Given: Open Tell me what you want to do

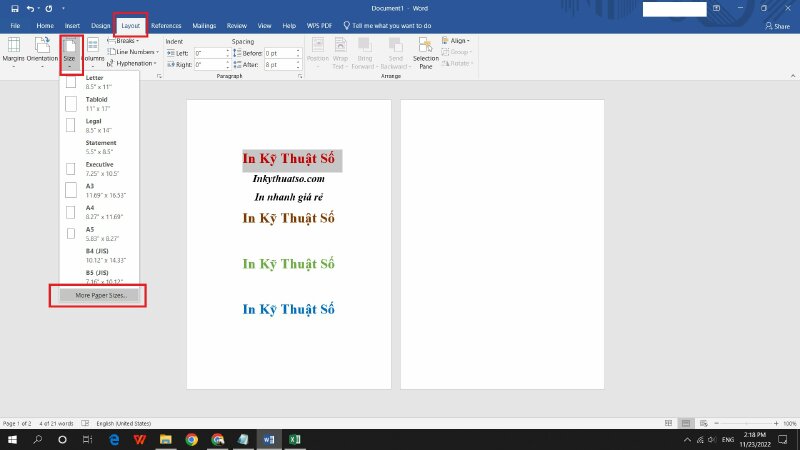Looking at the screenshot, I should 387,26.
